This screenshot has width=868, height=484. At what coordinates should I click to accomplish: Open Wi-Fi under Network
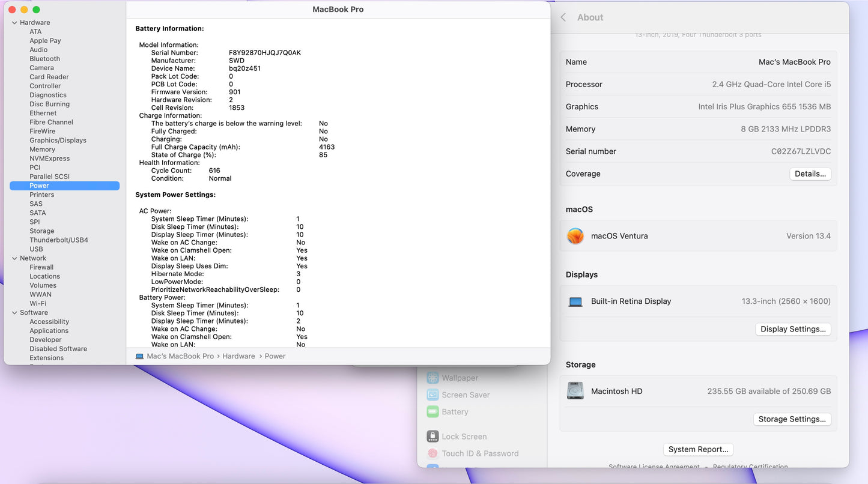pos(38,304)
